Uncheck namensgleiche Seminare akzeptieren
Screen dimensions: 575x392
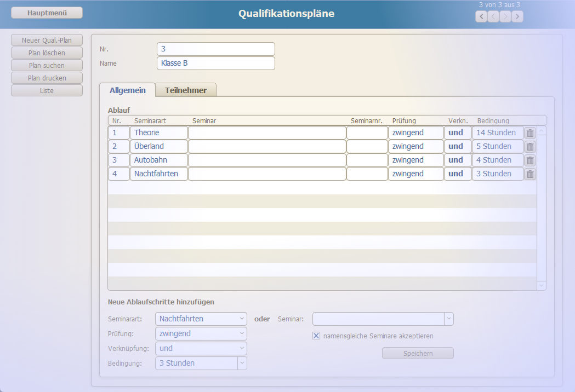click(316, 336)
